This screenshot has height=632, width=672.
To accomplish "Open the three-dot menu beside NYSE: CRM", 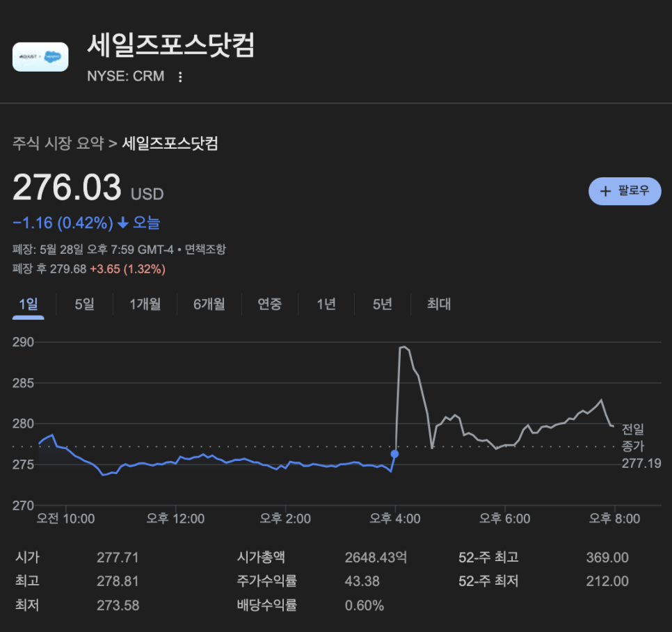I will [x=180, y=76].
